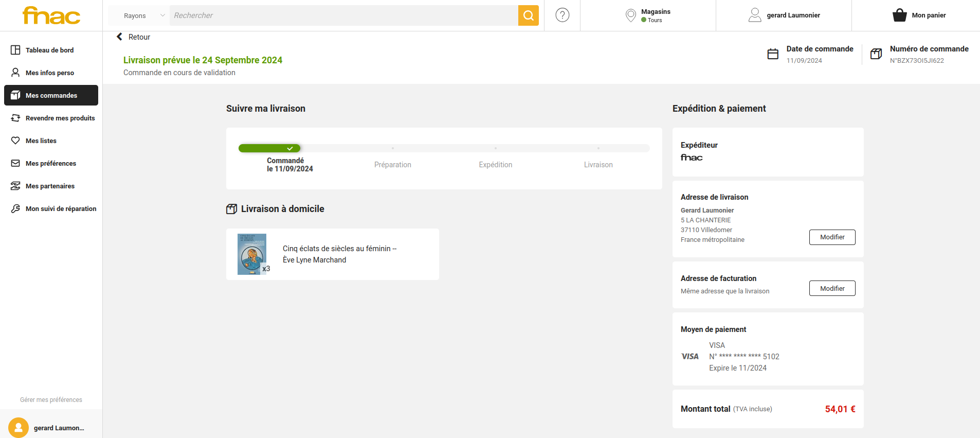Click the Magasins location pin icon
980x438 pixels.
(630, 15)
